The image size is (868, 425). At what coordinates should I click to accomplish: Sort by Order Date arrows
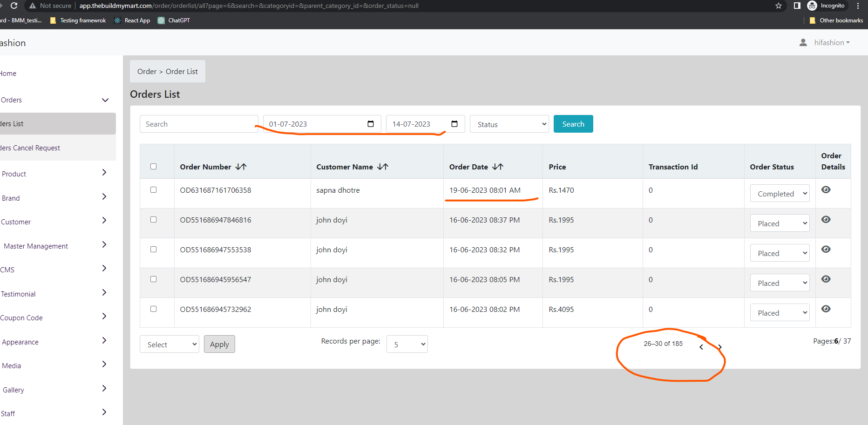click(x=498, y=167)
